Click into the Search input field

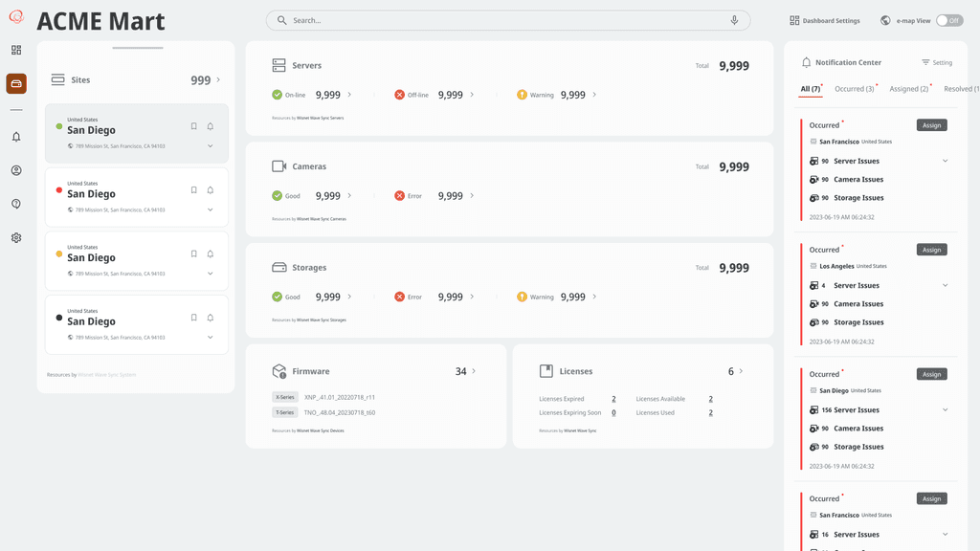tap(507, 21)
